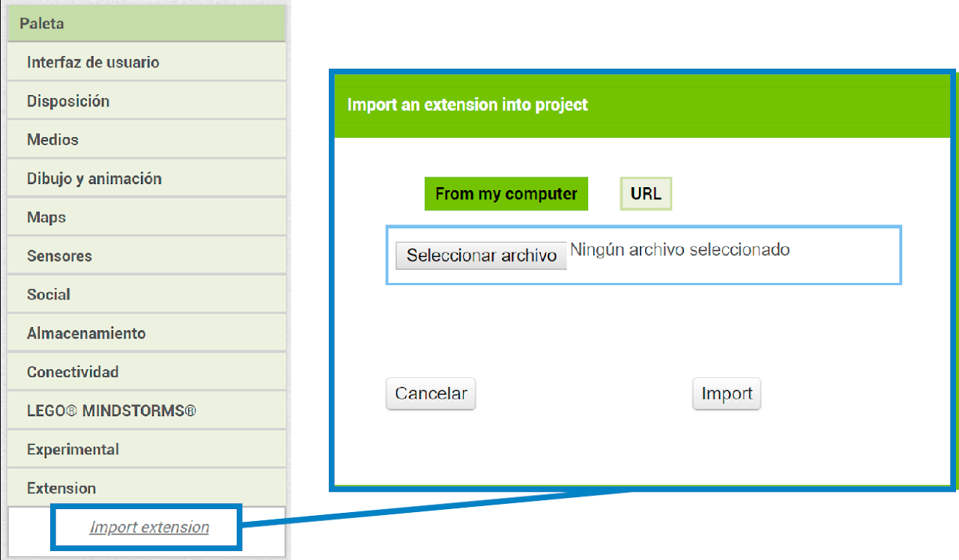The image size is (959, 560).
Task: Select the From my computer tab
Action: point(506,194)
